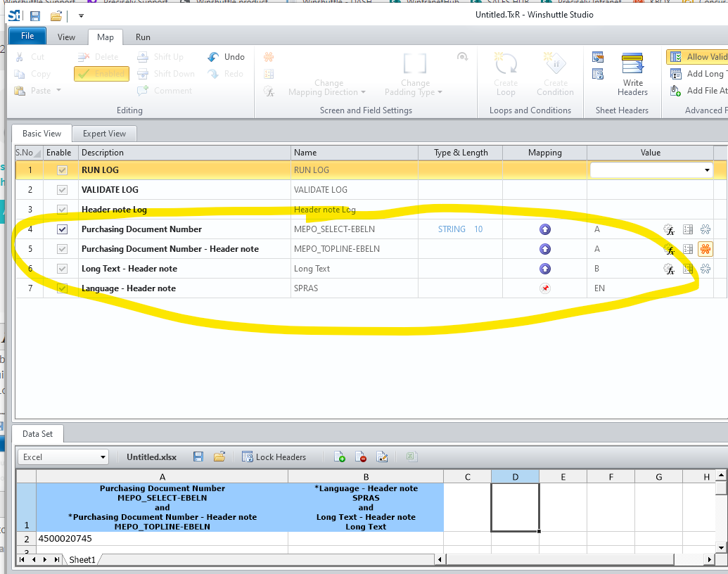Toggle the Purchasing Document Number enable checkbox

(62, 229)
